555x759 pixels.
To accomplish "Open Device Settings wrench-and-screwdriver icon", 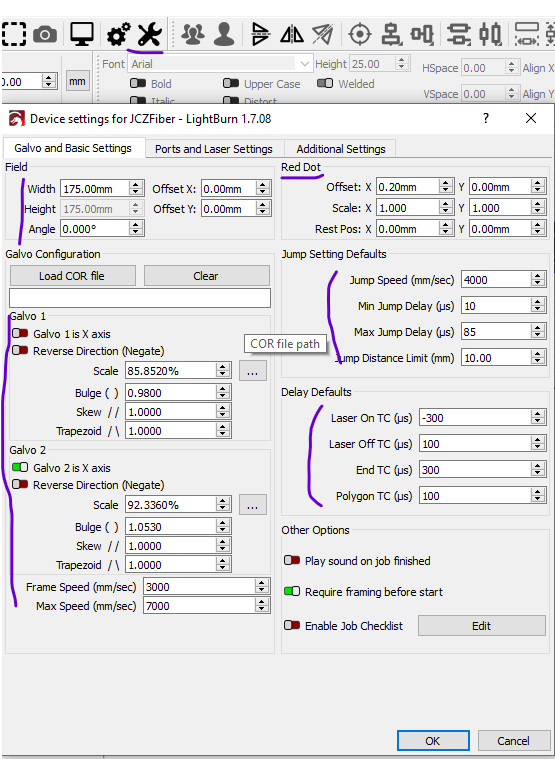I will pyautogui.click(x=149, y=34).
